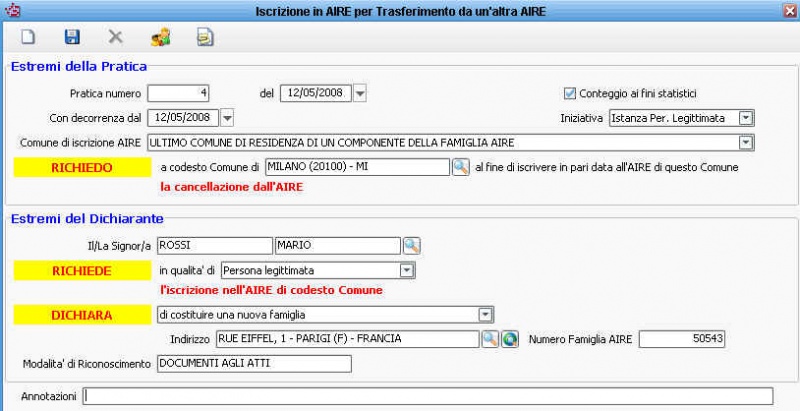Click the ROSSI surname field
The height and width of the screenshot is (411, 800).
[x=215, y=246]
